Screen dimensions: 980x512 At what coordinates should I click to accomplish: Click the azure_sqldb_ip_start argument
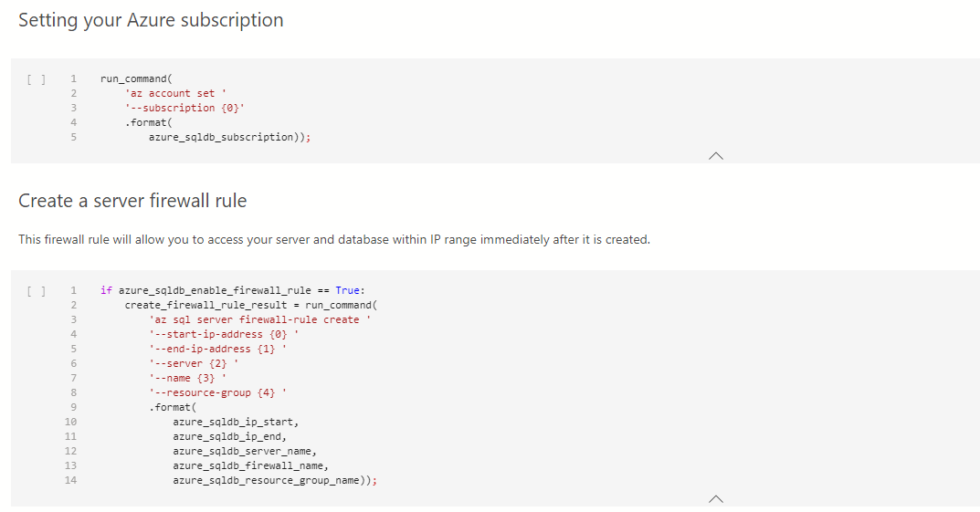coord(235,422)
